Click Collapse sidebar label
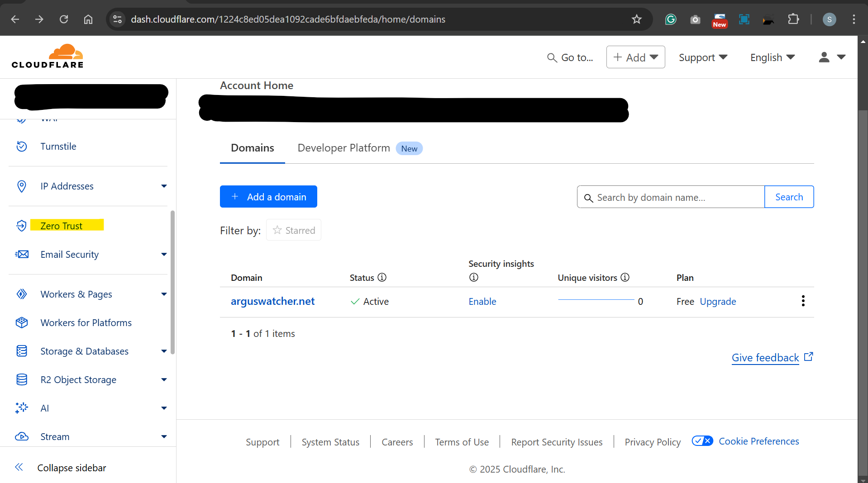The height and width of the screenshot is (483, 868). [x=72, y=468]
